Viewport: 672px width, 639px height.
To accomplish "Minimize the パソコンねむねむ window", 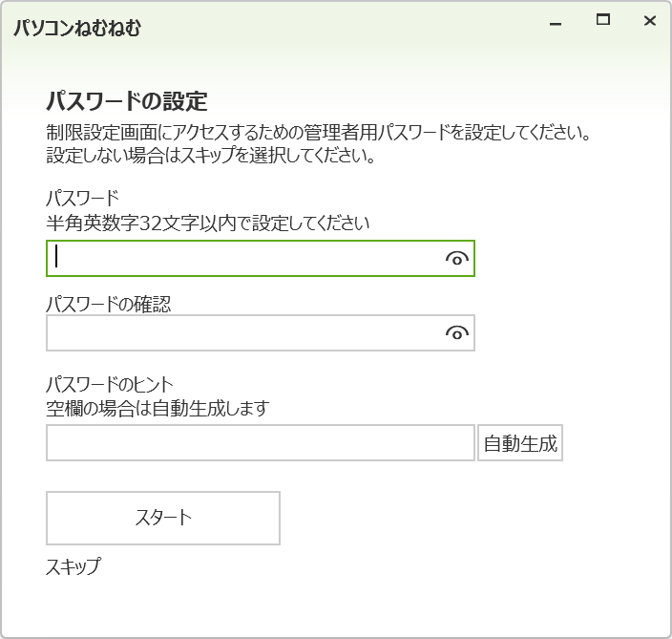I will pyautogui.click(x=556, y=21).
